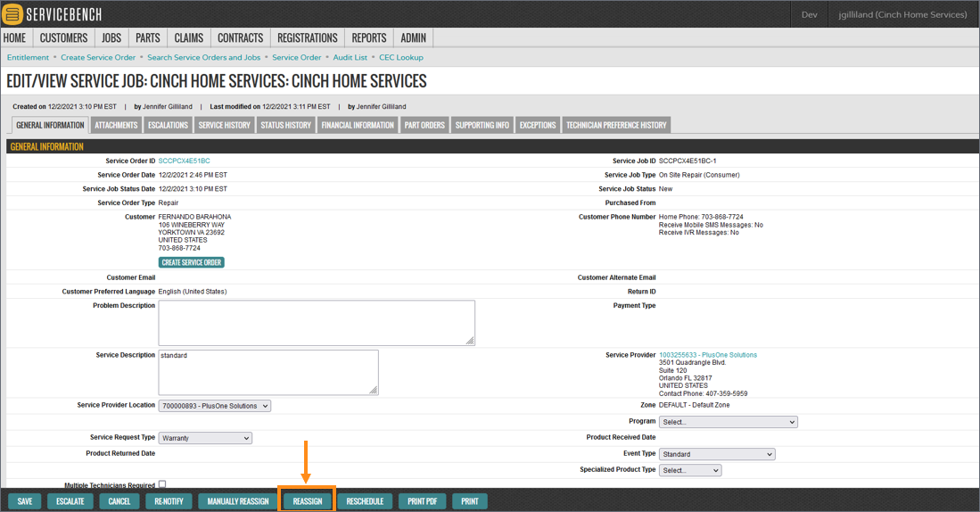Open the Specialized Product Type dropdown
This screenshot has width=980, height=512.
[x=690, y=470]
